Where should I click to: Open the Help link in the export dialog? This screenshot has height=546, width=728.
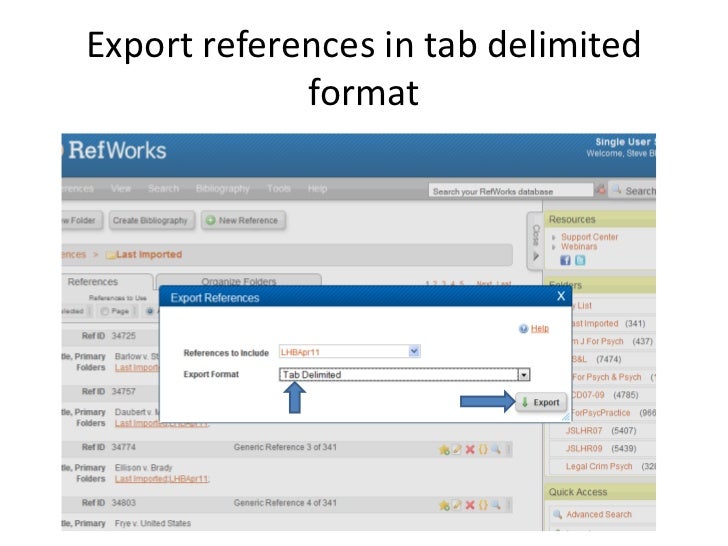[540, 329]
